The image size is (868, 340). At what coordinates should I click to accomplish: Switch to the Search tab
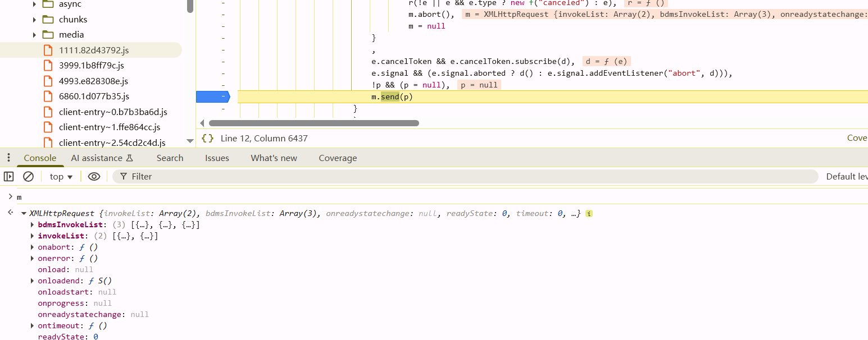pyautogui.click(x=170, y=158)
